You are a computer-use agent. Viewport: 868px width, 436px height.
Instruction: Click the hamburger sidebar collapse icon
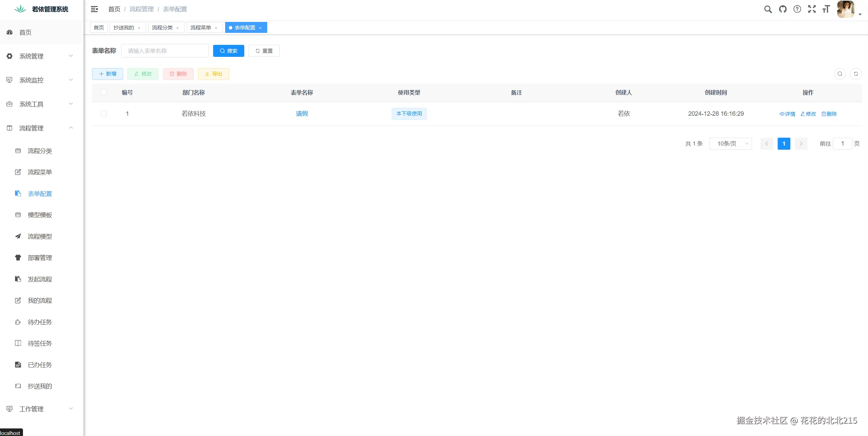pos(94,9)
